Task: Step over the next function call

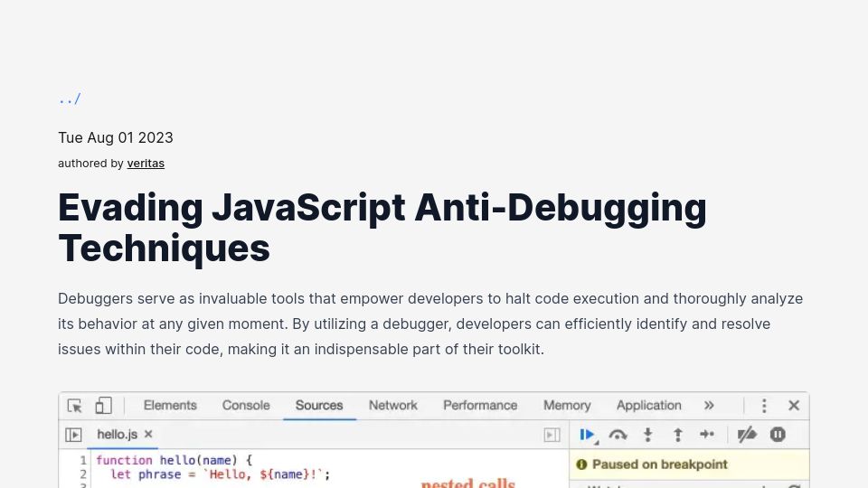Action: pos(618,435)
